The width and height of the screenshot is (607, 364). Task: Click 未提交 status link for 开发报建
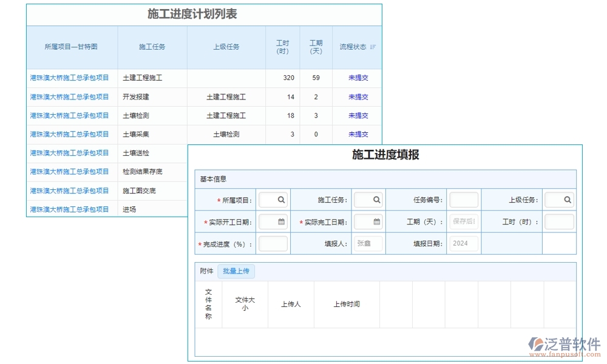(358, 96)
